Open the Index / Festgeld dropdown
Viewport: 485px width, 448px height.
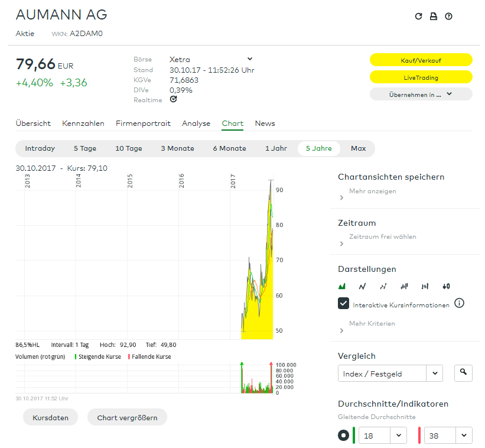[x=390, y=373]
